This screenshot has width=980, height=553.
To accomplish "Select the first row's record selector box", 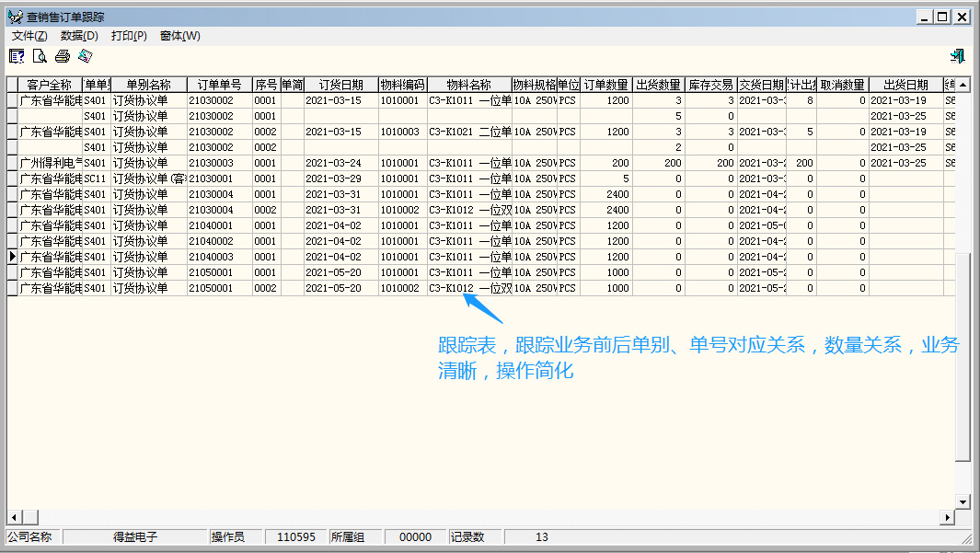I will (12, 100).
